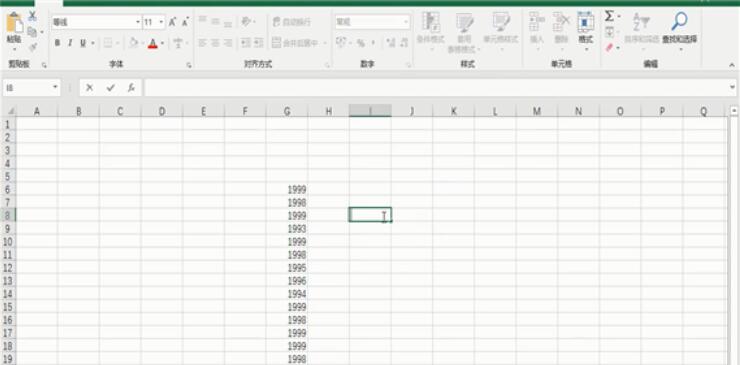Select column A header
Screen dimensions: 740x365
(x=37, y=111)
